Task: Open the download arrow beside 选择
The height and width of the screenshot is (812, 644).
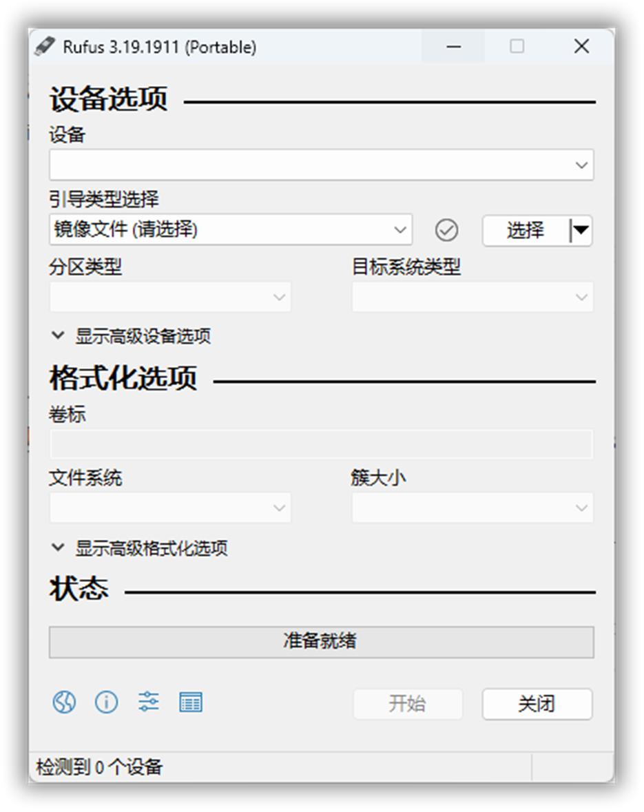Action: click(582, 230)
